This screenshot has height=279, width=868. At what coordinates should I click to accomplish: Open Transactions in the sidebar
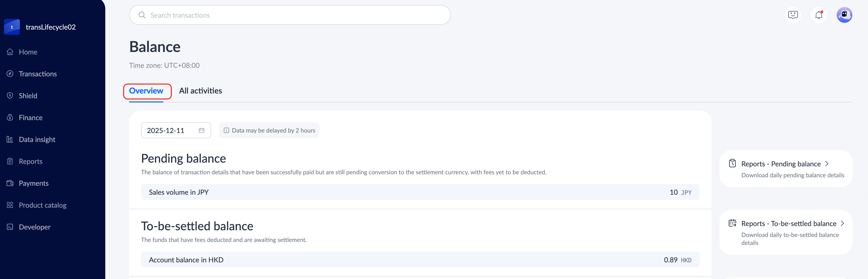(38, 74)
